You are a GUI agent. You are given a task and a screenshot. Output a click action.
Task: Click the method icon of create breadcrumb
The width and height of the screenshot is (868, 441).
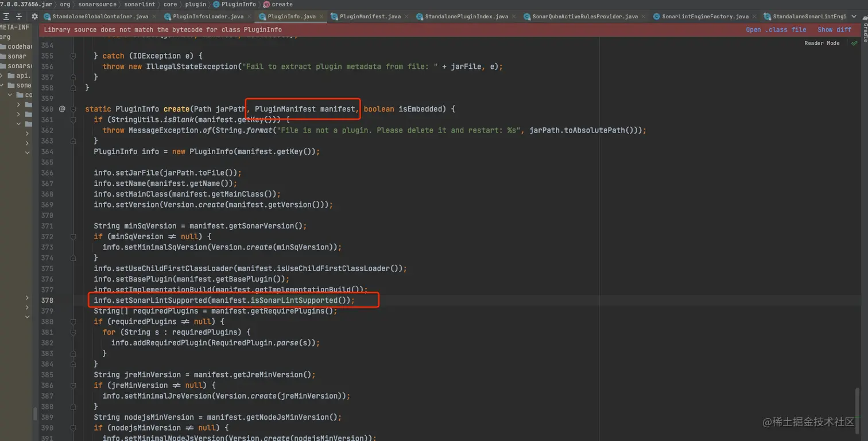266,4
